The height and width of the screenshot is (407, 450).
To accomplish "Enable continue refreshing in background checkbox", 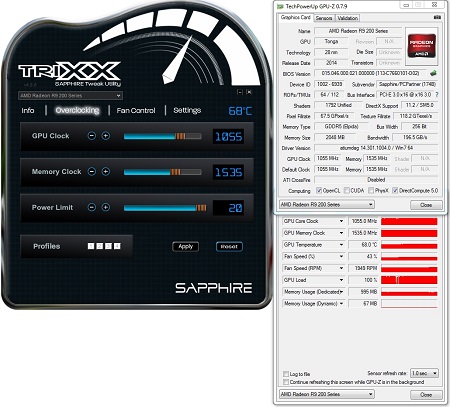I will pyautogui.click(x=286, y=382).
